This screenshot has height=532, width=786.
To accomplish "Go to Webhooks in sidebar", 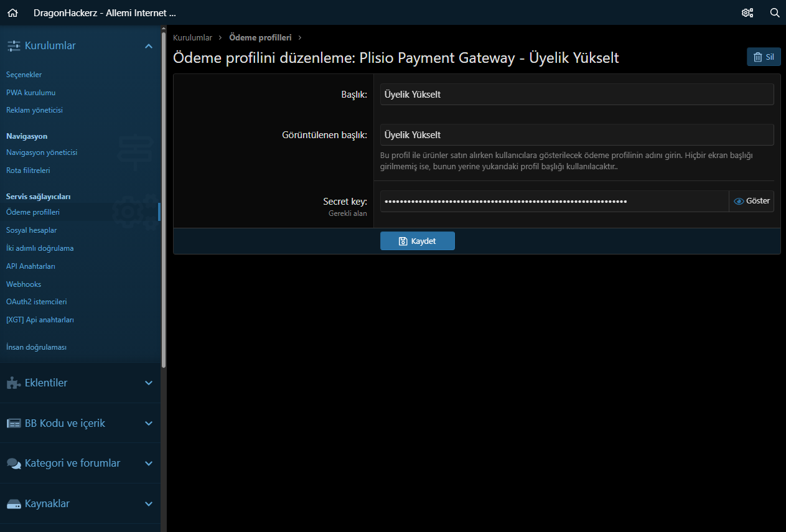I will click(x=24, y=284).
